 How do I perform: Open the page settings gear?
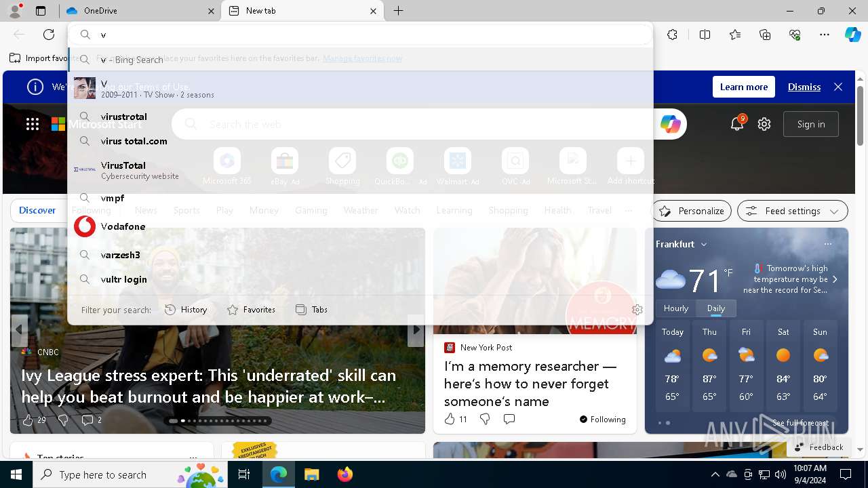pos(764,124)
